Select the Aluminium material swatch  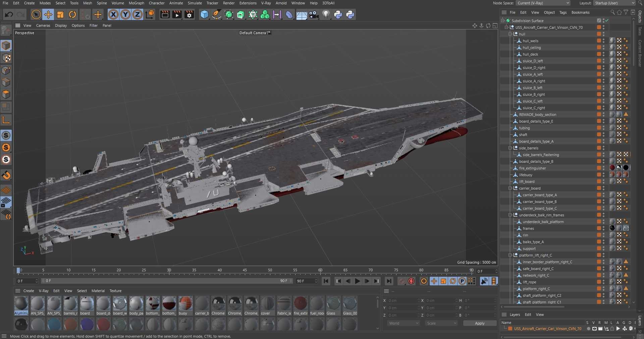tap(21, 306)
